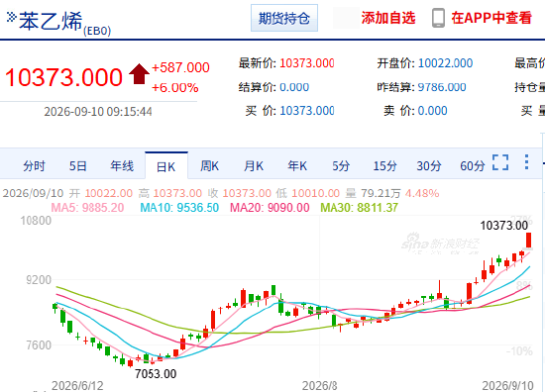The image size is (545, 392).
Task: Click the 2026/8 date axis label
Action: pos(319,385)
